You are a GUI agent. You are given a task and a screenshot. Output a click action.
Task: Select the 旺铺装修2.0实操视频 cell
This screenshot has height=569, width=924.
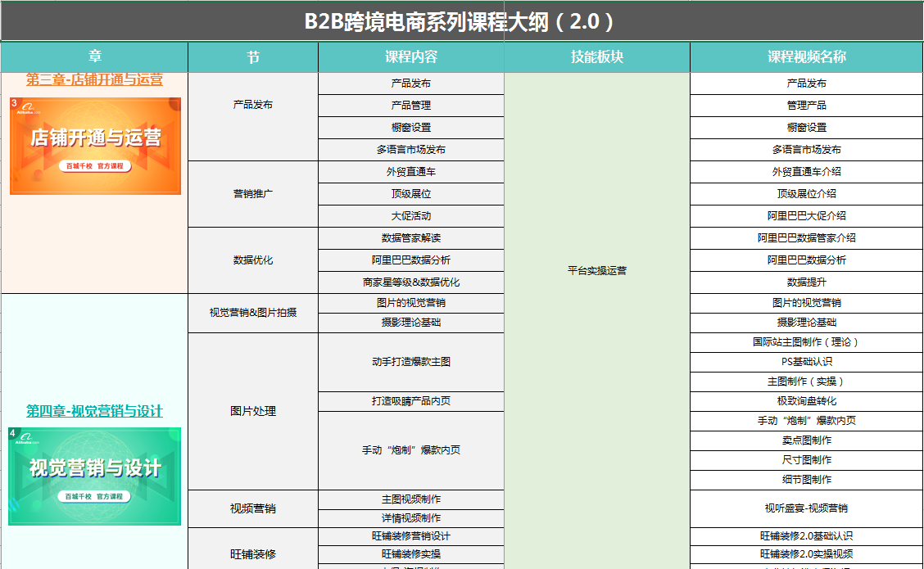pyautogui.click(x=807, y=554)
